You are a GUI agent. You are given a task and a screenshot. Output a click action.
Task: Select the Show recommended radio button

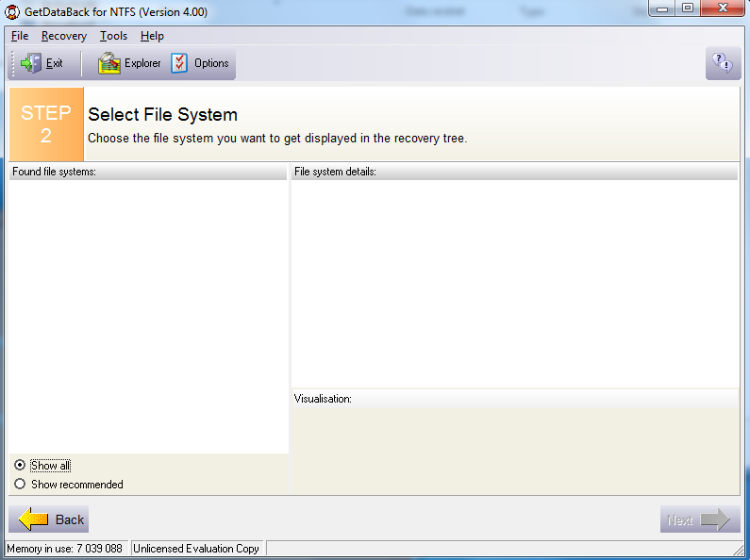click(20, 484)
